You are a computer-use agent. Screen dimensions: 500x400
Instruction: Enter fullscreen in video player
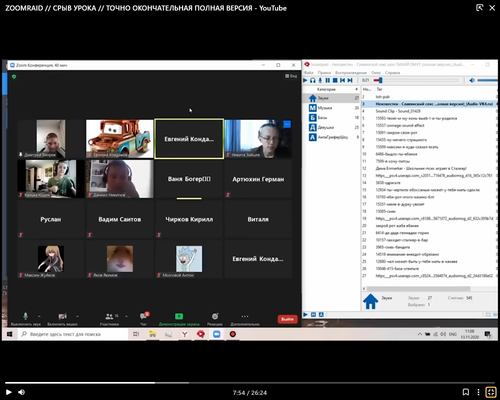point(491,392)
